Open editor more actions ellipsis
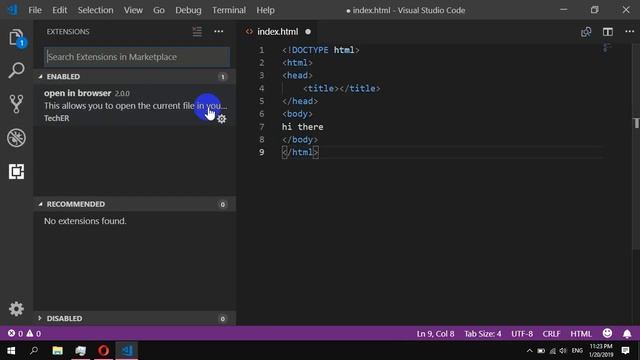The image size is (640, 360). point(629,31)
